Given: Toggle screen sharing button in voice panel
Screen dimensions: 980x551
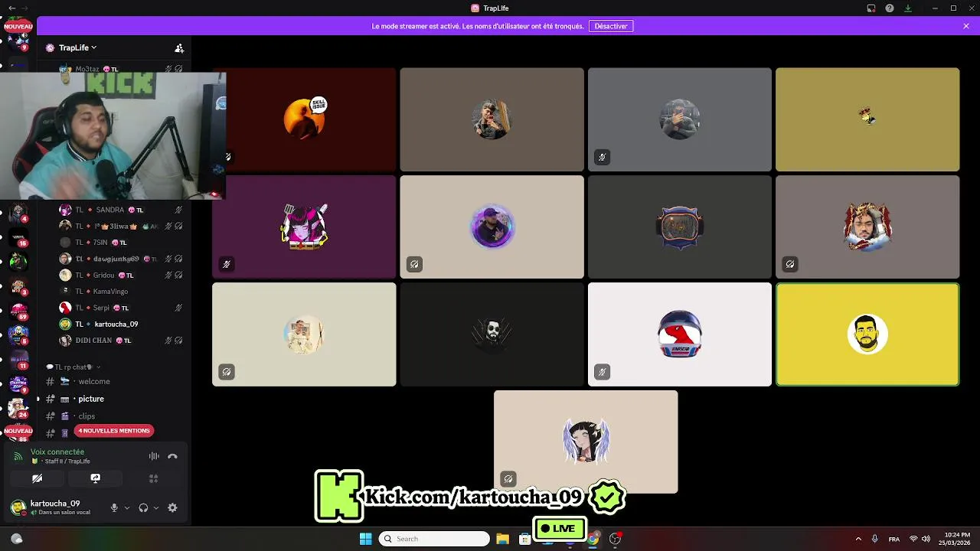Looking at the screenshot, I should point(95,478).
